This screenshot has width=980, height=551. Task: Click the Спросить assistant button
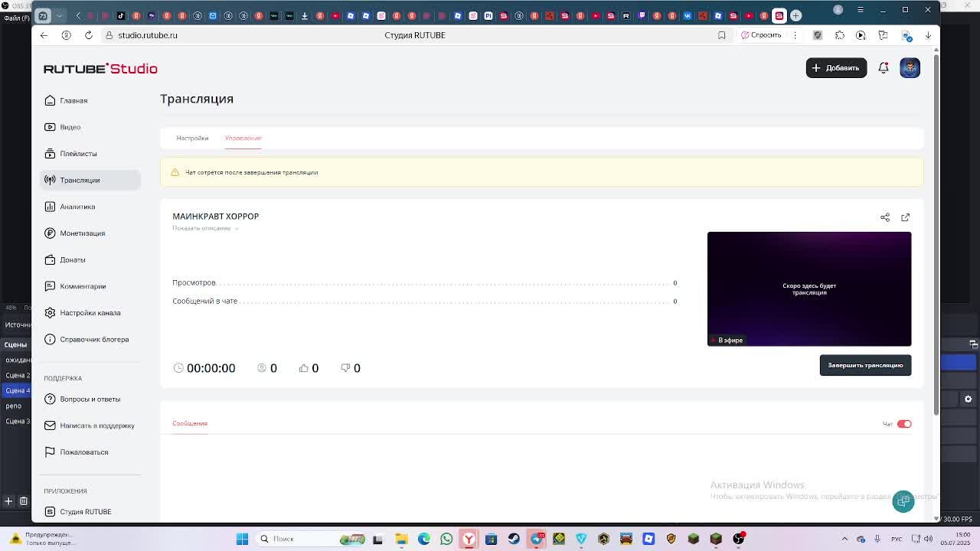point(761,35)
